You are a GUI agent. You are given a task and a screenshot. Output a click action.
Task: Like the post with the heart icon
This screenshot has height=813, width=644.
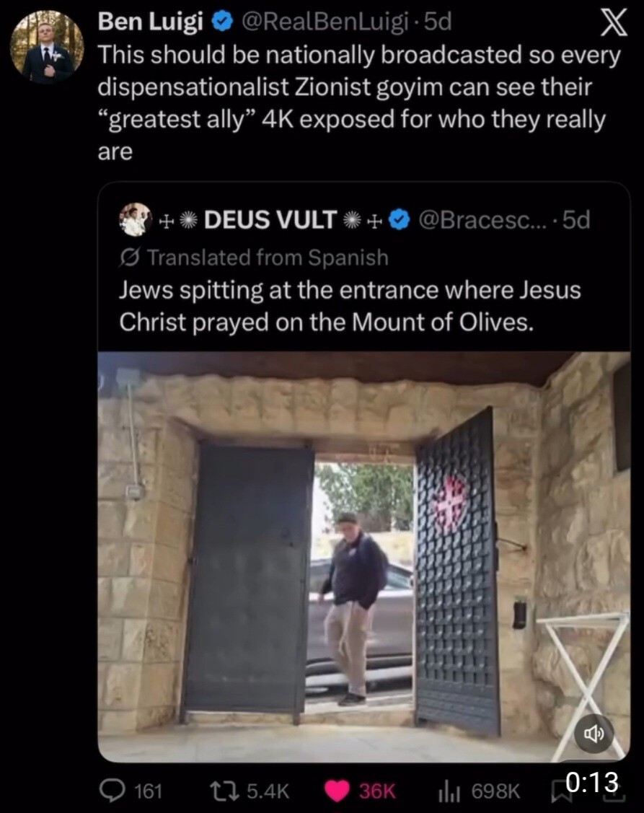[x=337, y=791]
